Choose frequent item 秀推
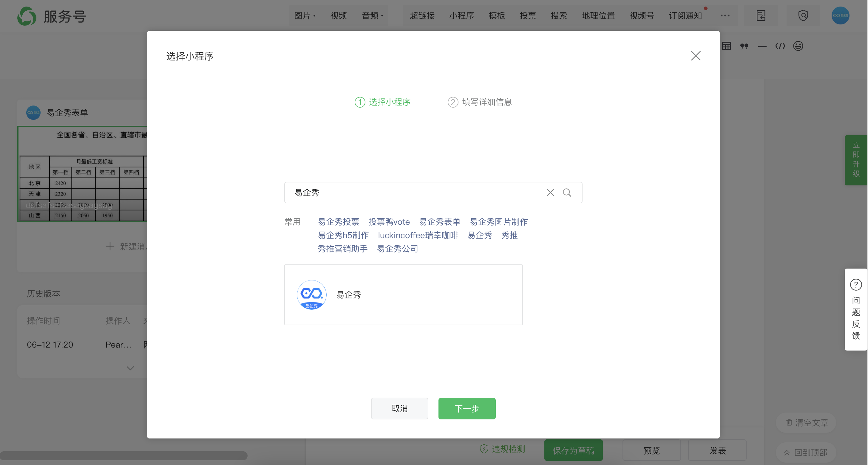Viewport: 868px width, 465px height. (x=509, y=235)
